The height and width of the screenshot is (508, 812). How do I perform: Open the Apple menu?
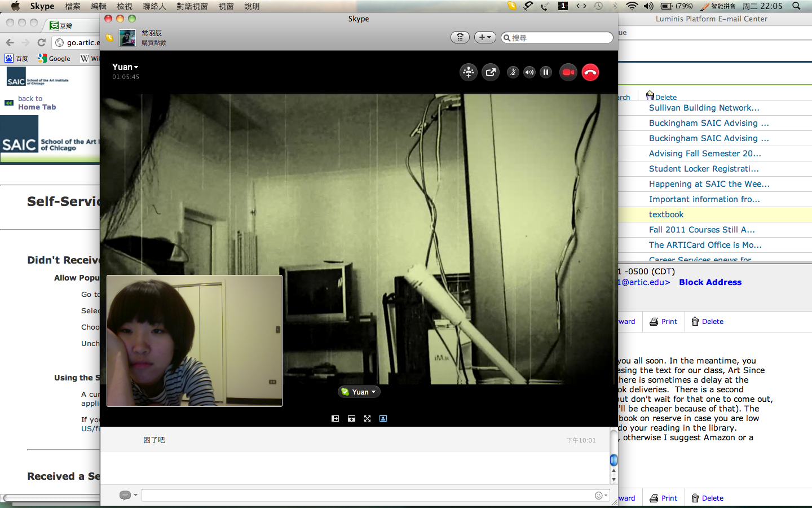coord(15,6)
